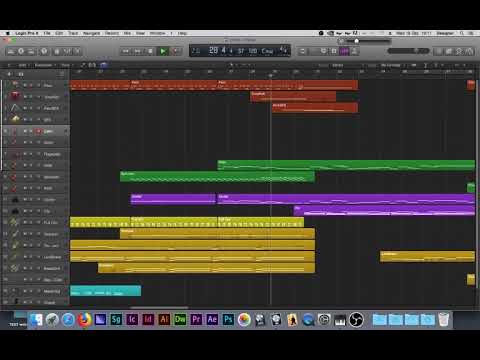
Task: Open the Navigate menu
Action: (91, 33)
